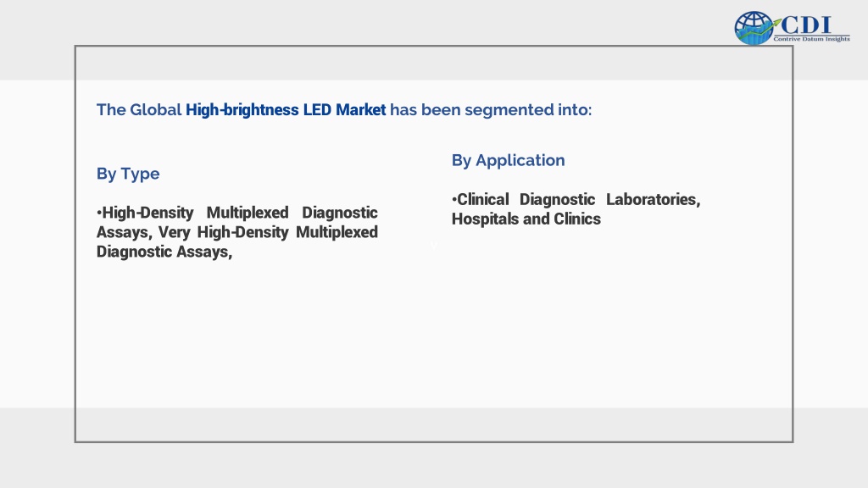
Task: Click "Diagnostic Assays," final line under By Type
Action: click(x=164, y=251)
